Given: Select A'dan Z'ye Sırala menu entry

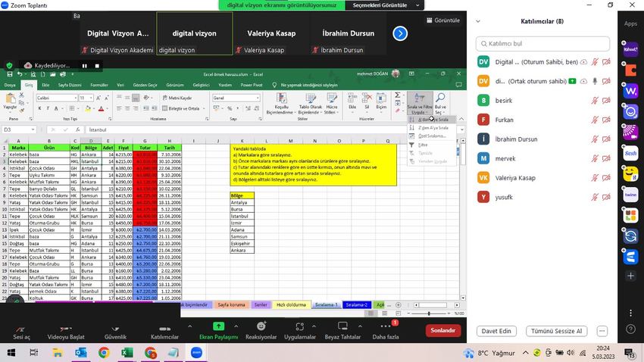Looking at the screenshot, I should (x=431, y=120).
